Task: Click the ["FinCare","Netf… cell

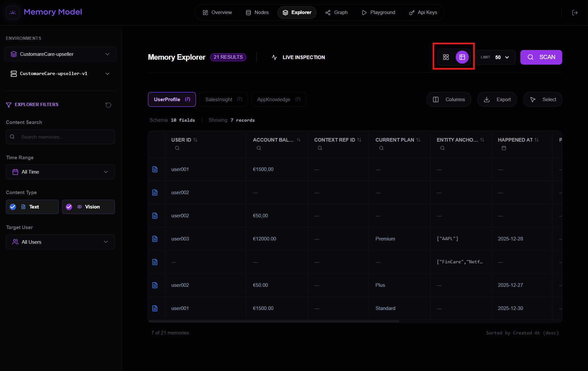Action: pos(460,262)
